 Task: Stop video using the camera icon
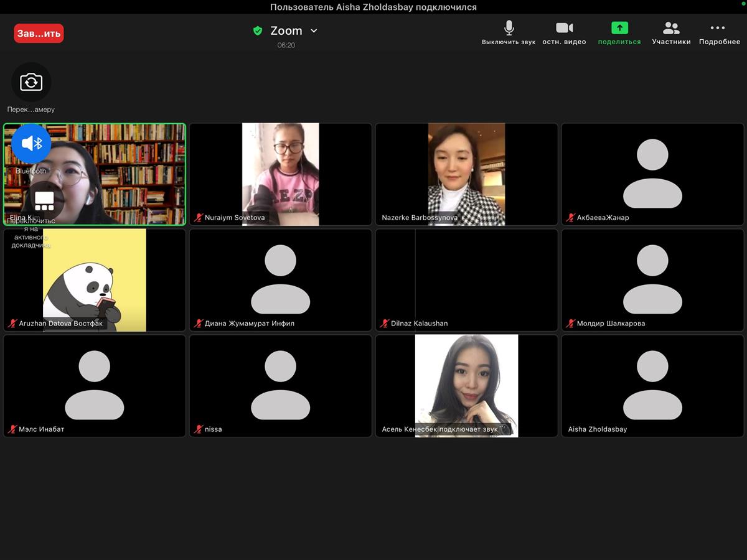(x=564, y=29)
